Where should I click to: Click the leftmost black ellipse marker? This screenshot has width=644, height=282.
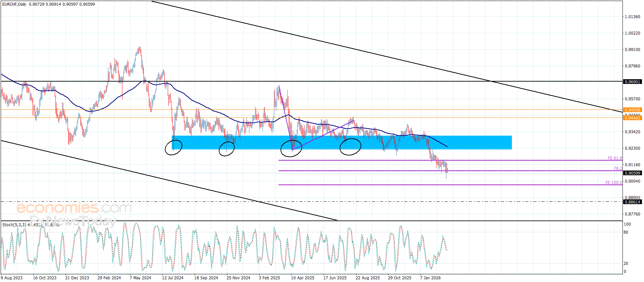(173, 147)
